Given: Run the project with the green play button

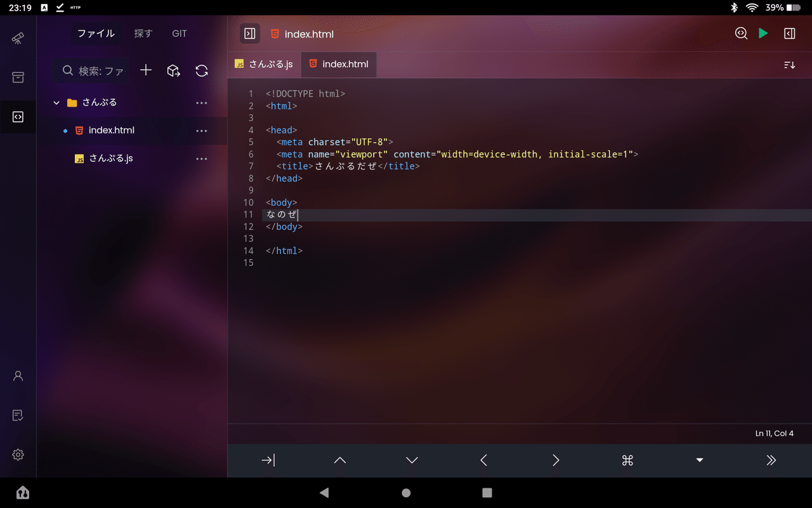Looking at the screenshot, I should (763, 34).
